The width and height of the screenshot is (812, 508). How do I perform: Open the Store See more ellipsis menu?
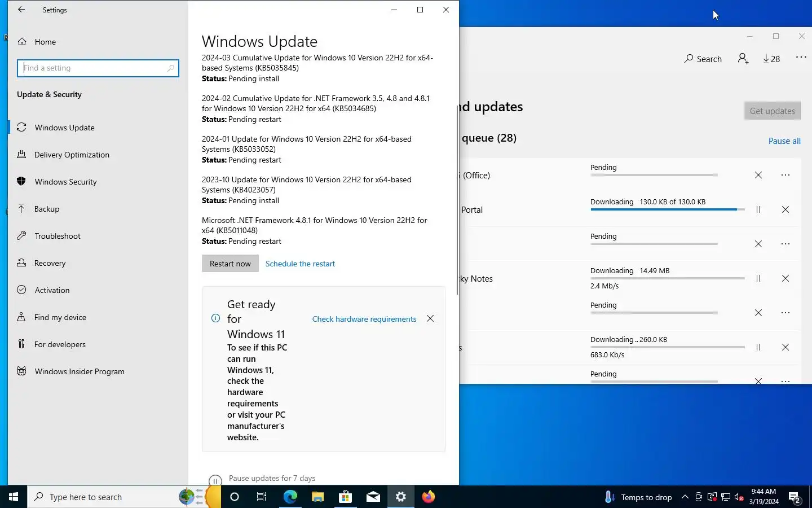point(801,57)
